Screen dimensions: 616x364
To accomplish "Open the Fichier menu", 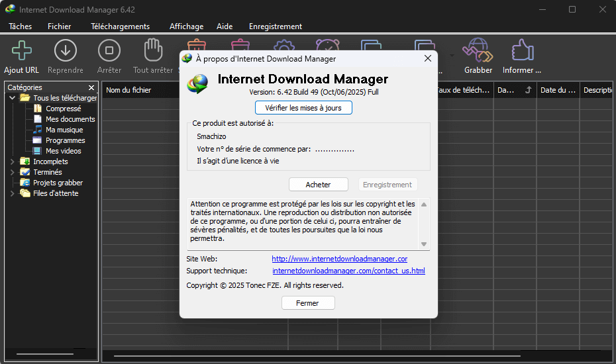I will coord(60,26).
